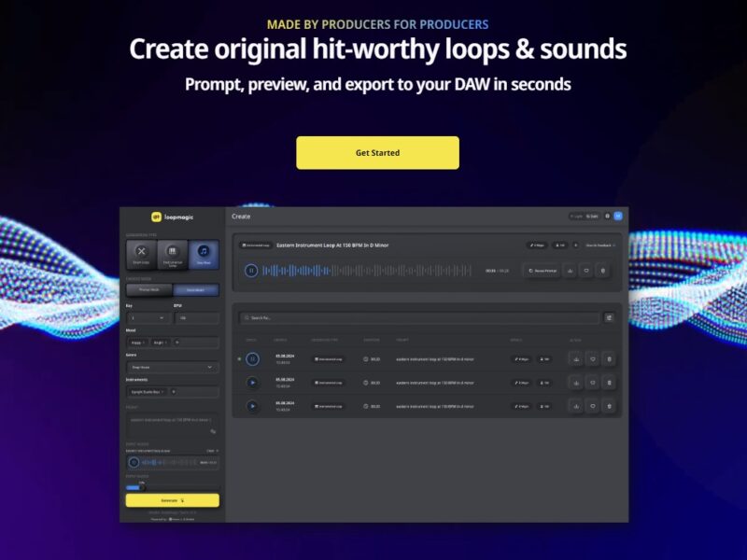Image resolution: width=747 pixels, height=560 pixels.
Task: Open the Deep House genre dropdown
Action: pyautogui.click(x=171, y=367)
